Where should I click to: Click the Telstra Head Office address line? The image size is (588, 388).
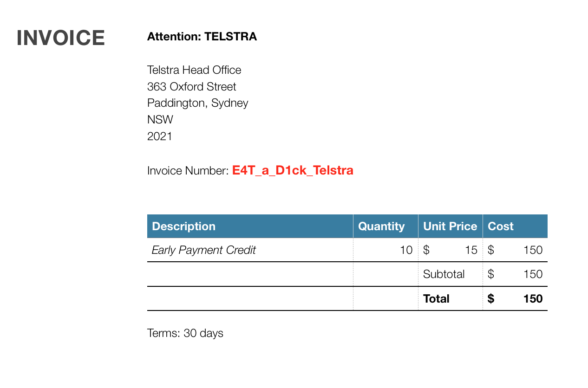click(x=194, y=70)
